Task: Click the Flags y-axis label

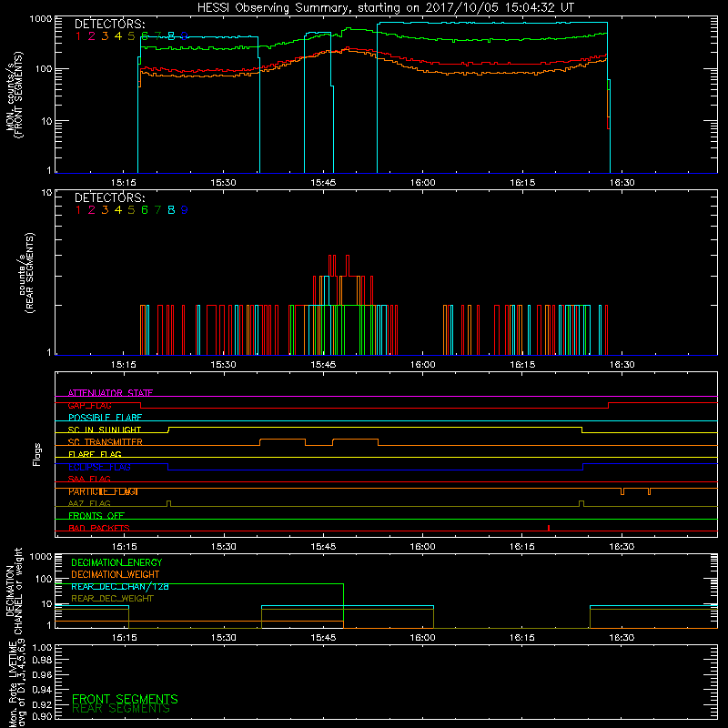Action: click(37, 454)
